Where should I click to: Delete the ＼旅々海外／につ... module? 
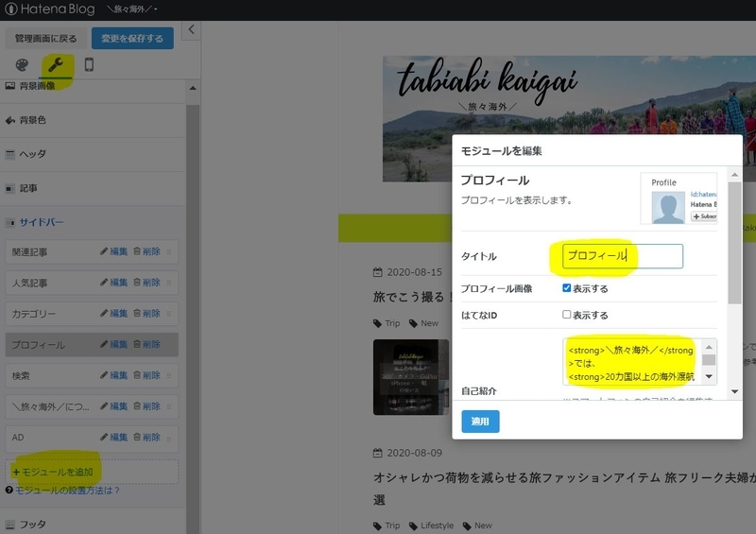[x=146, y=406]
